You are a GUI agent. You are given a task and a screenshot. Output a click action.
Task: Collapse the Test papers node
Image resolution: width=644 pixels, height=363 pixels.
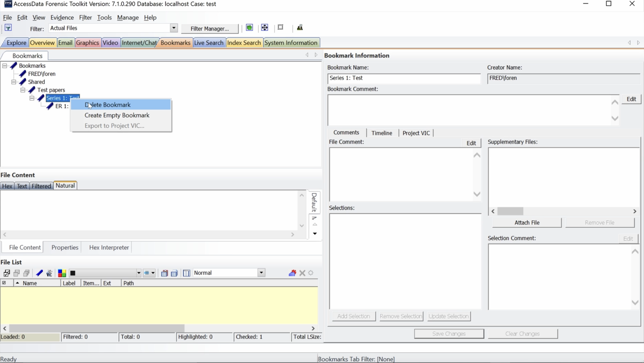click(x=23, y=90)
